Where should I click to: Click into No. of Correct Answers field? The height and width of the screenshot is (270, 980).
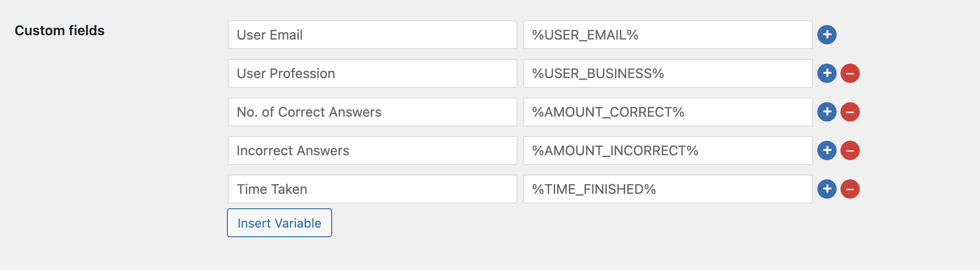pyautogui.click(x=372, y=112)
